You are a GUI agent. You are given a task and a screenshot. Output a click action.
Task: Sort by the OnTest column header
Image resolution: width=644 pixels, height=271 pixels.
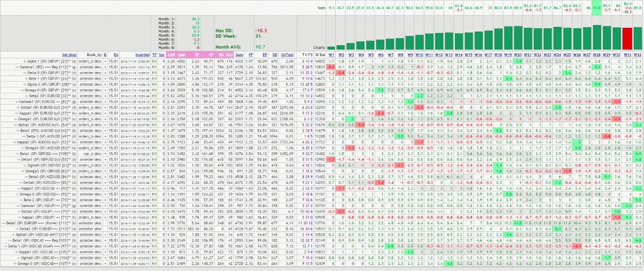(287, 55)
